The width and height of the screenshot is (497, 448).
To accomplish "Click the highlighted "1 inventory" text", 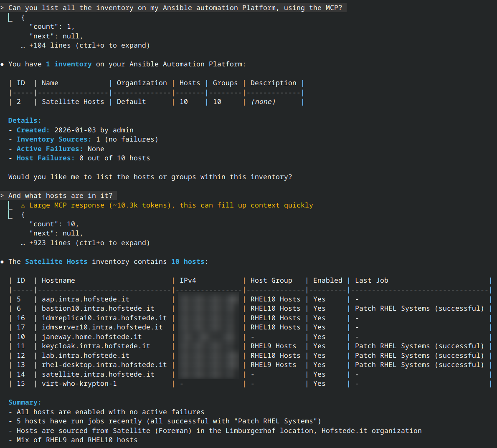I will point(68,64).
